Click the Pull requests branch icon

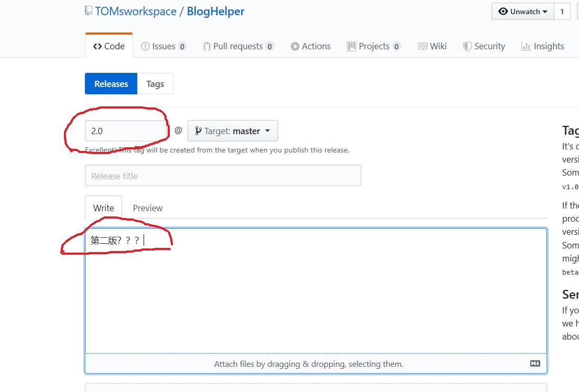tap(206, 46)
